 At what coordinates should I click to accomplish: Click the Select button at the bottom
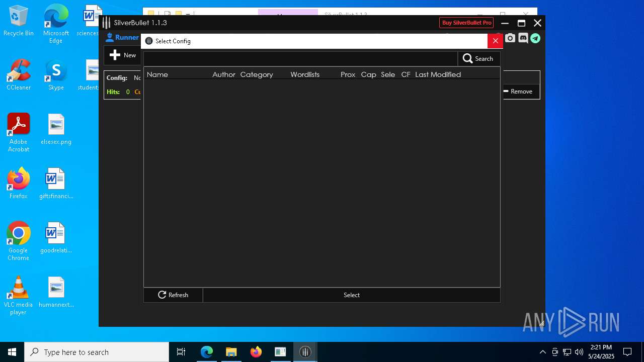352,295
